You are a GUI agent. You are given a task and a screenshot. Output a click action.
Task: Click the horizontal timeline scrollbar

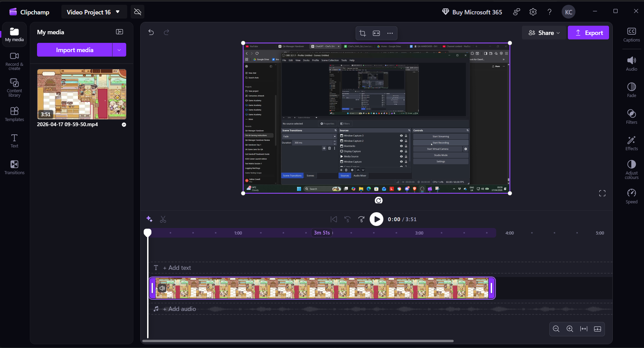(x=298, y=341)
